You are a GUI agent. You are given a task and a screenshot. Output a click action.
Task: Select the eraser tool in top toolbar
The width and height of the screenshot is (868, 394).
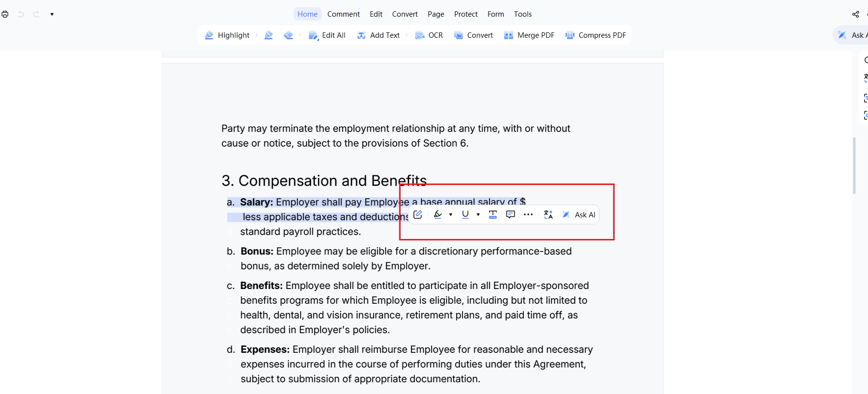pos(288,35)
